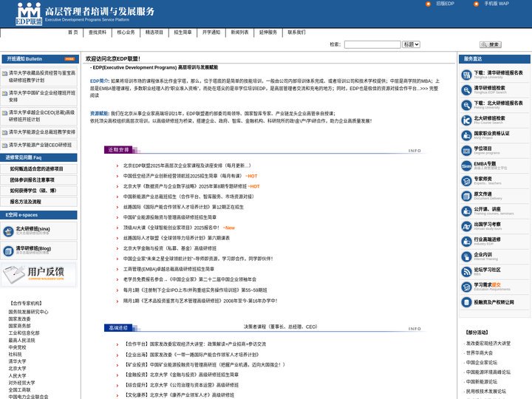Screen dimensions: 532x399
Task: Open 招生简章 in the navigation bar
Action: coord(183,33)
